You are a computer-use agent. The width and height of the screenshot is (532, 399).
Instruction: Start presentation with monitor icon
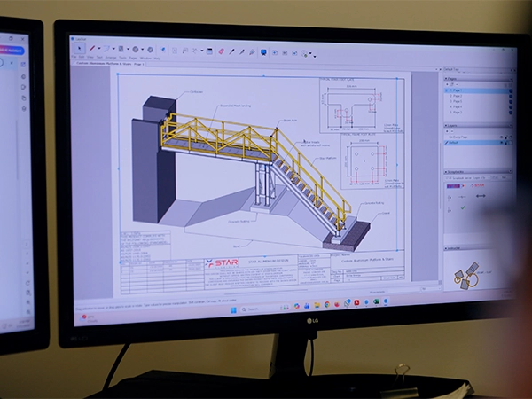click(263, 52)
